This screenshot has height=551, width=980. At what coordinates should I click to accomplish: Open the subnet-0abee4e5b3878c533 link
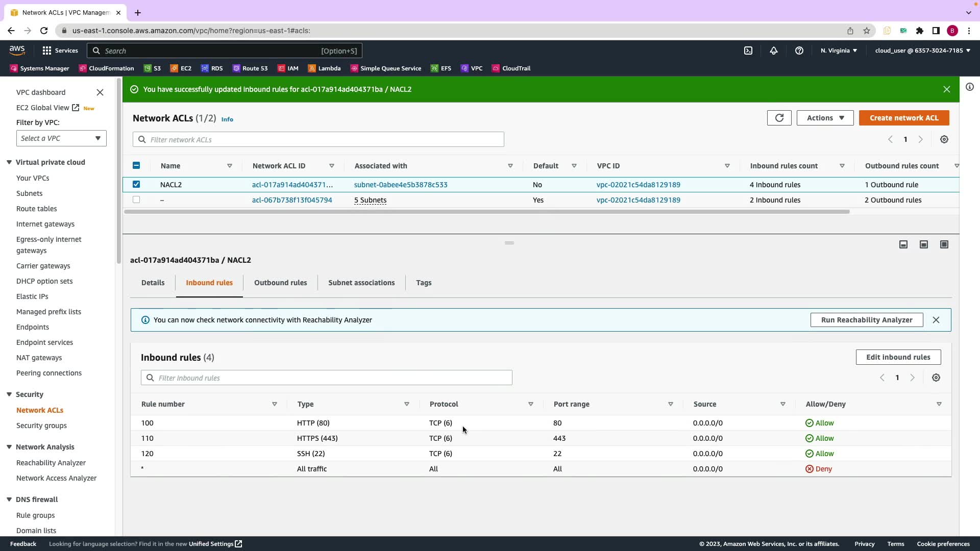click(x=401, y=185)
